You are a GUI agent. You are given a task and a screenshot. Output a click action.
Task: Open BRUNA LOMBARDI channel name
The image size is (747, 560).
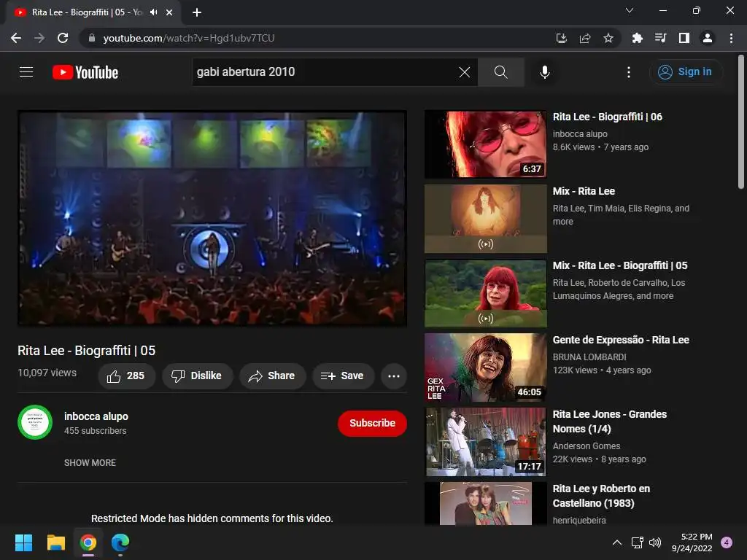(589, 357)
